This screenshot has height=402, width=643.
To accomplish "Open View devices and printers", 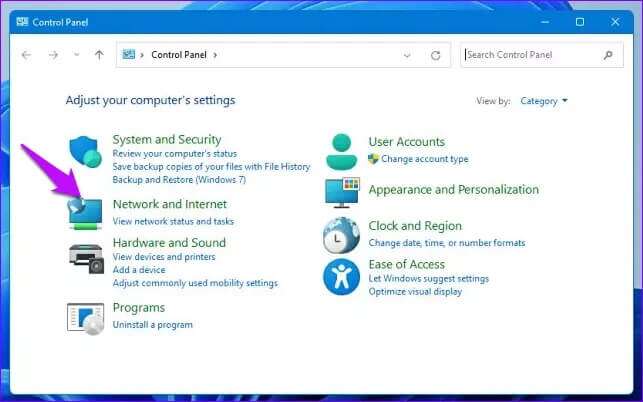I will [x=164, y=257].
